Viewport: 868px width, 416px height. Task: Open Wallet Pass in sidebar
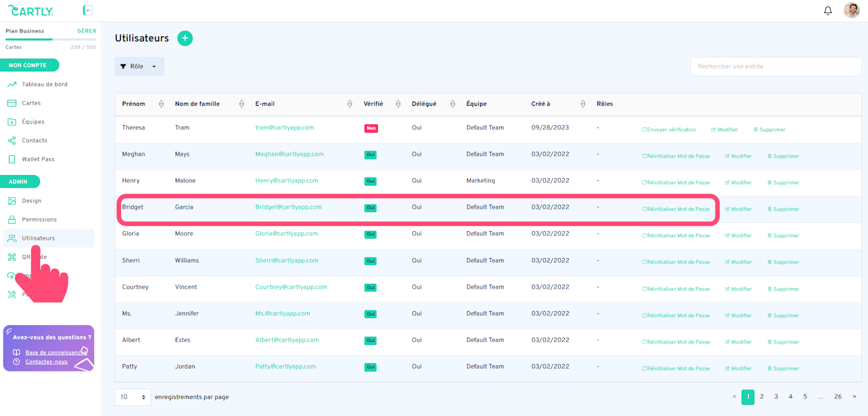38,159
